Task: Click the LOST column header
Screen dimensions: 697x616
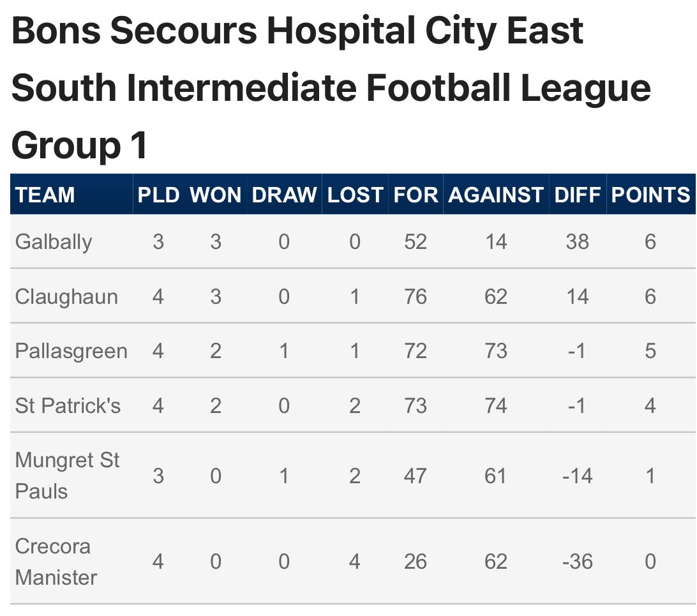Action: tap(355, 195)
